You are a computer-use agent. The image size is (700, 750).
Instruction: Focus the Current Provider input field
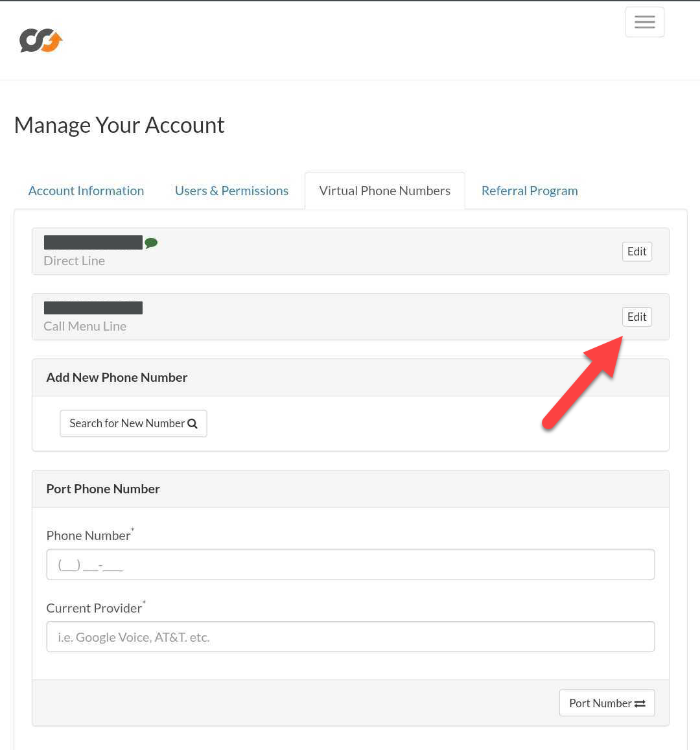(351, 637)
